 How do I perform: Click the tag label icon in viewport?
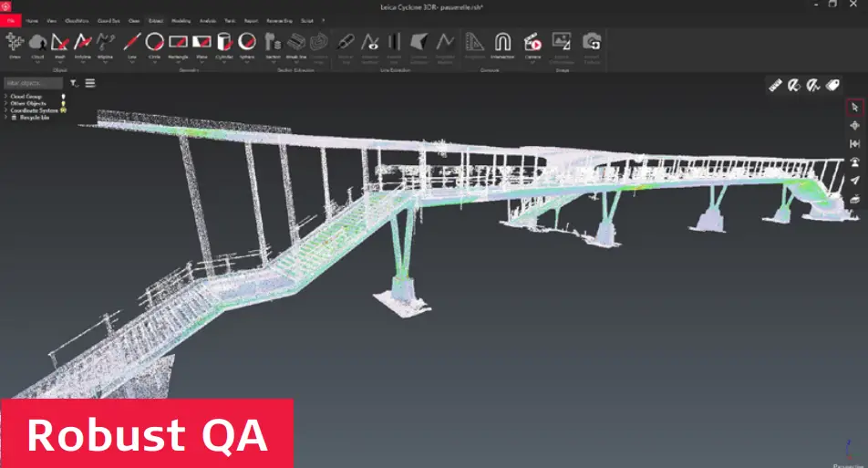point(832,85)
